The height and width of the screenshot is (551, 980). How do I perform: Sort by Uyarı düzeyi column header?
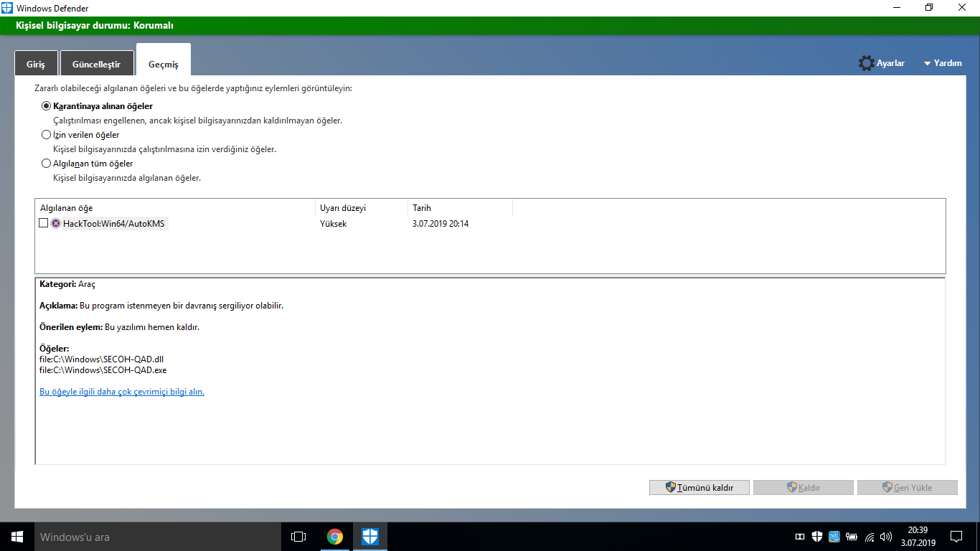[x=361, y=208]
